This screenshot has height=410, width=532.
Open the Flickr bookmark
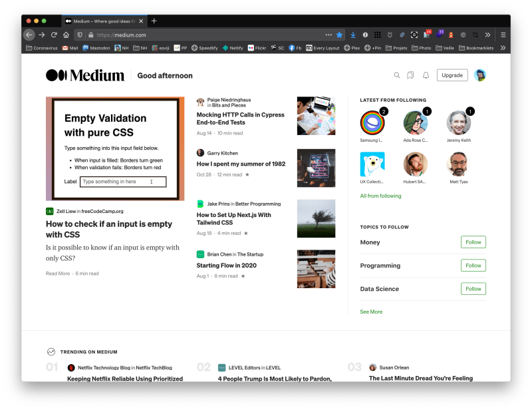[257, 48]
